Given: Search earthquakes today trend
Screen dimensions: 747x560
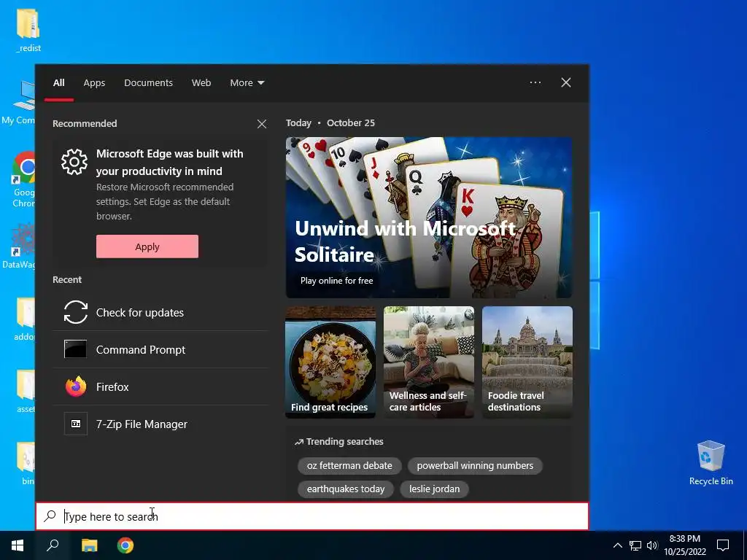Looking at the screenshot, I should (x=345, y=489).
